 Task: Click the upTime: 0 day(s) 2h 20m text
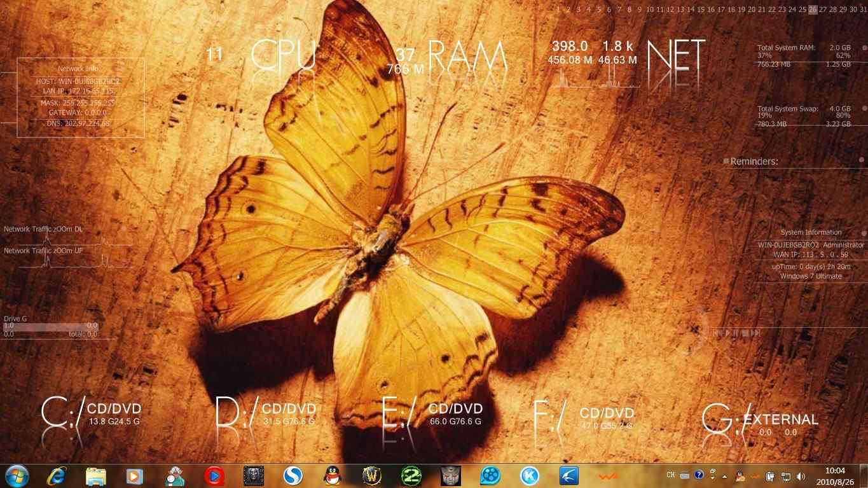click(x=811, y=267)
